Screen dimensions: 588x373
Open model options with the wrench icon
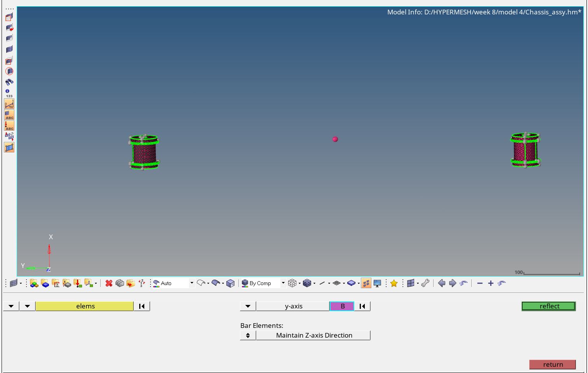(425, 283)
